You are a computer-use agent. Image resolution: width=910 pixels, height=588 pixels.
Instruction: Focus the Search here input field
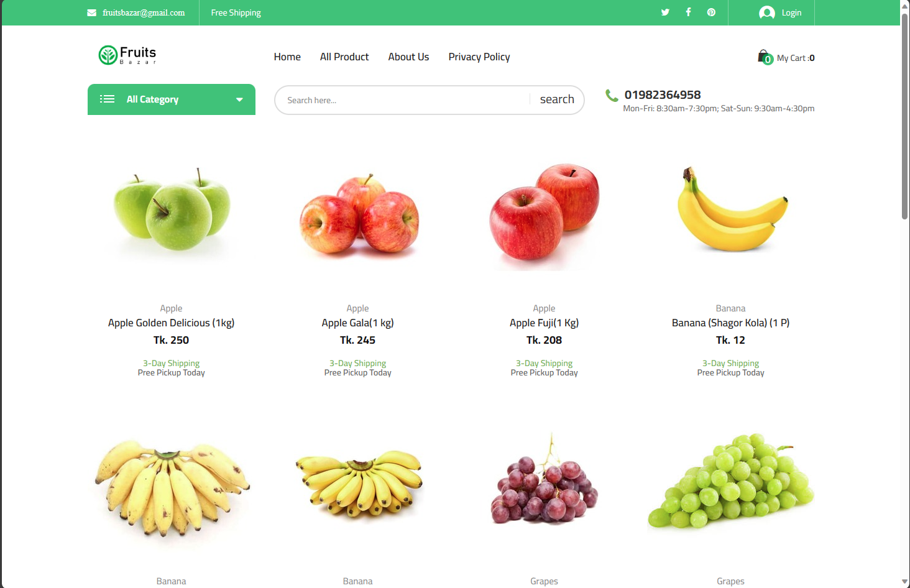coord(403,100)
